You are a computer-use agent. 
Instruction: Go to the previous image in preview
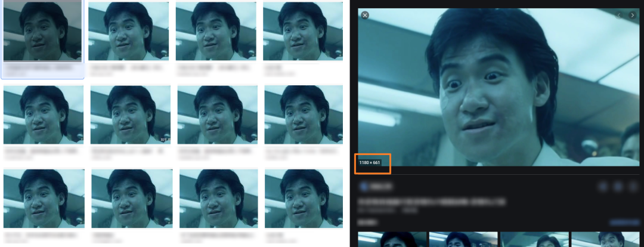619,15
